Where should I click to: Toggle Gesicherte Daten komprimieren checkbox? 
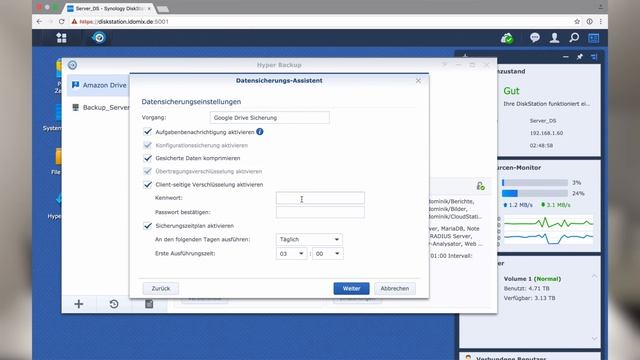coord(147,158)
